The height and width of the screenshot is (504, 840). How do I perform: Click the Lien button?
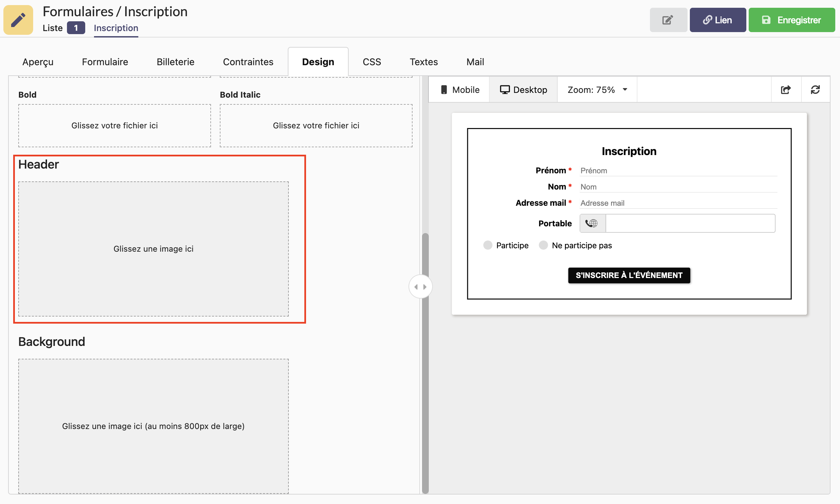point(717,20)
